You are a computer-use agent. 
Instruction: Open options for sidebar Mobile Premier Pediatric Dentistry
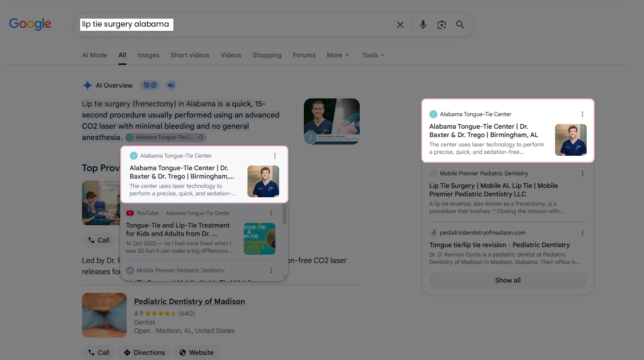tap(582, 173)
